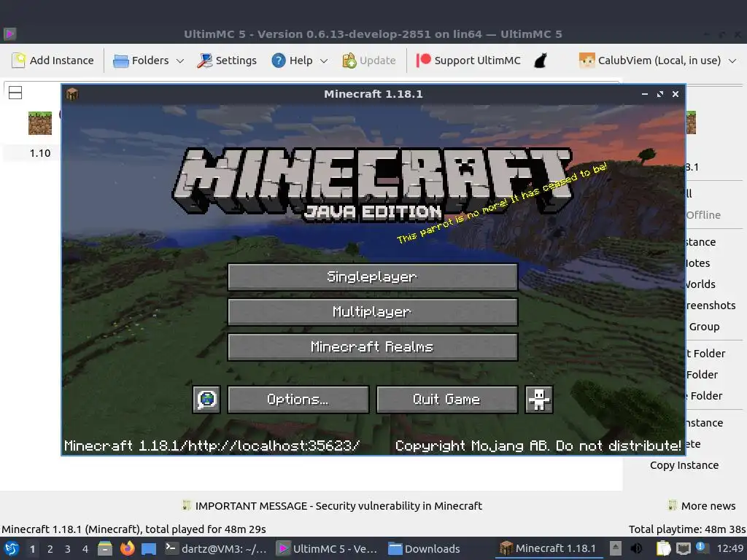Open Minecraft Realms
Image resolution: width=747 pixels, height=560 pixels.
tap(373, 346)
